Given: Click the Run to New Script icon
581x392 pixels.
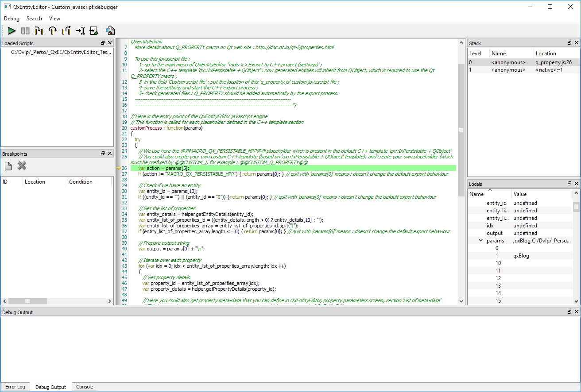Looking at the screenshot, I should coord(93,31).
